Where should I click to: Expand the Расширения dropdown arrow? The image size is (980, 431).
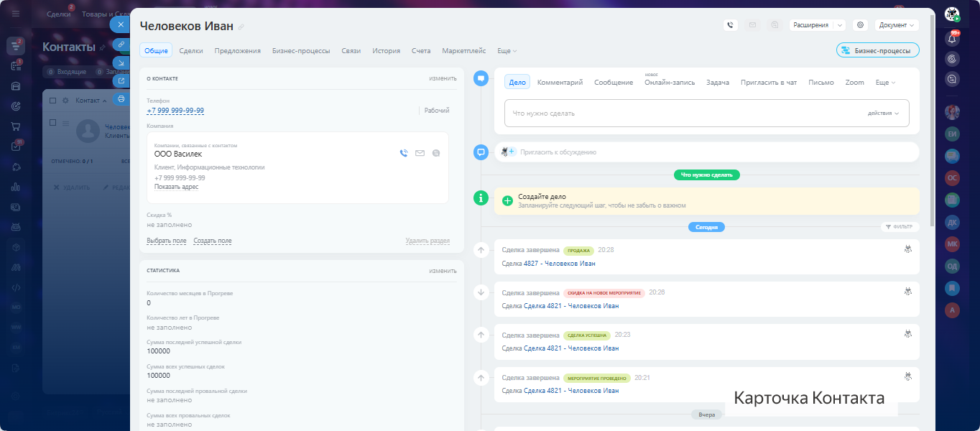pyautogui.click(x=839, y=25)
